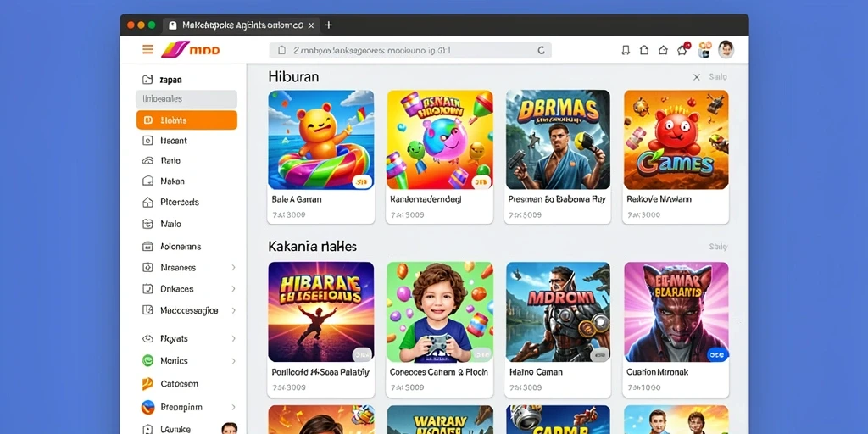Open the hamburger menu beside the logo

click(147, 50)
